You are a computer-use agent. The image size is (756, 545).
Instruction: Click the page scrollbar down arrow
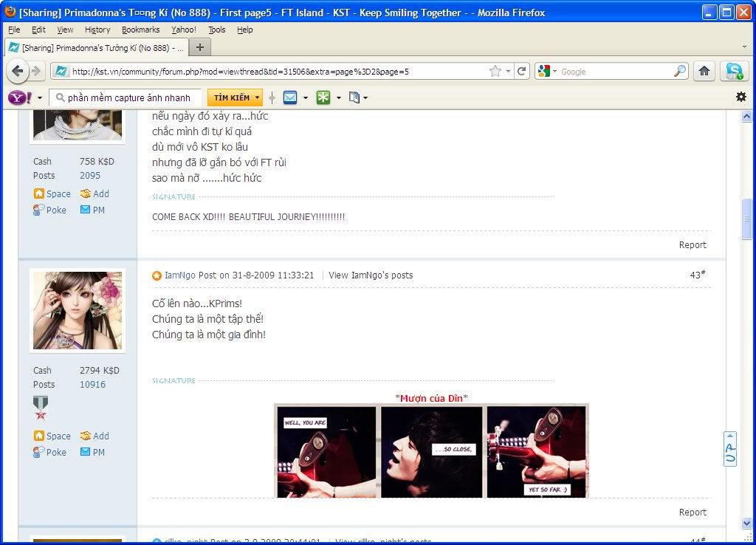pyautogui.click(x=746, y=524)
